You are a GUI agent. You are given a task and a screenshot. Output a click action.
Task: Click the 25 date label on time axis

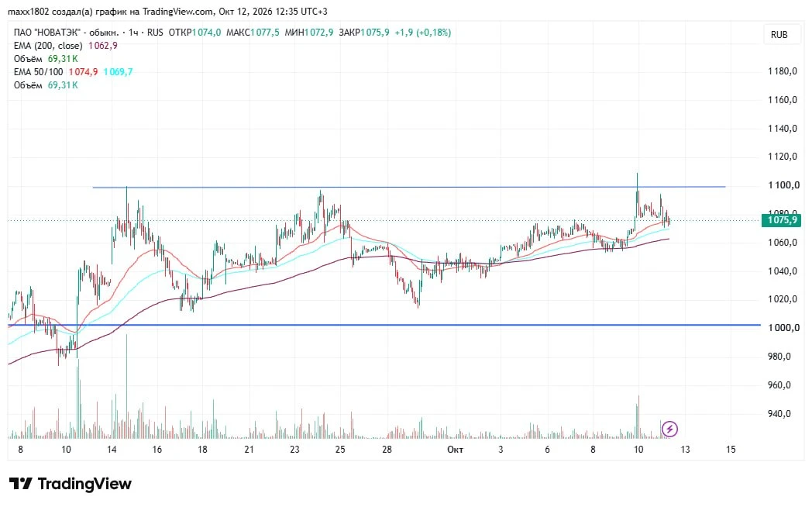340,450
